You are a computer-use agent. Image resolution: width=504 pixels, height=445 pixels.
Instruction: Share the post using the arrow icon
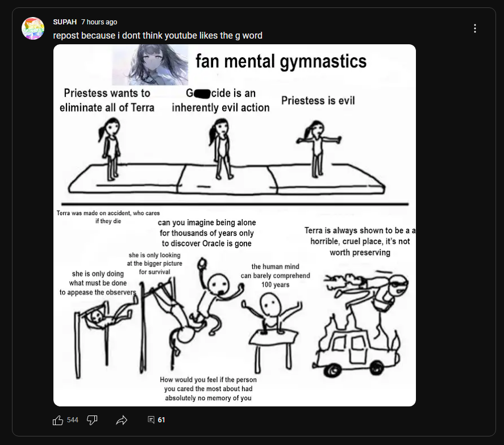click(122, 420)
